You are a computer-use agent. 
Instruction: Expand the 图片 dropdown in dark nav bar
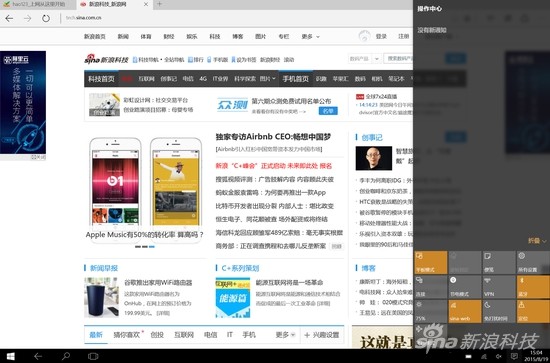pyautogui.click(x=268, y=79)
